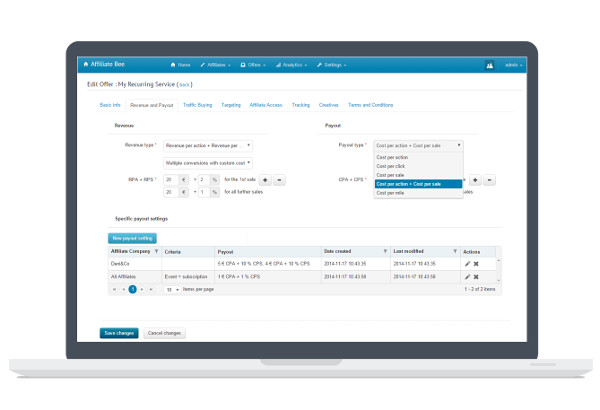
Task: Click the users icon in header
Action: pos(489,65)
